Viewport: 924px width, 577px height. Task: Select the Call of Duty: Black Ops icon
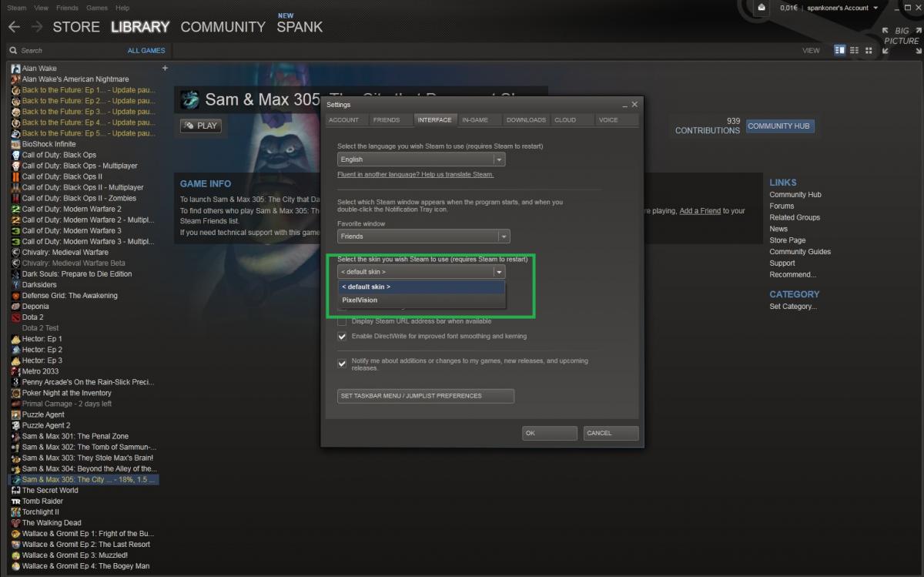coord(15,155)
